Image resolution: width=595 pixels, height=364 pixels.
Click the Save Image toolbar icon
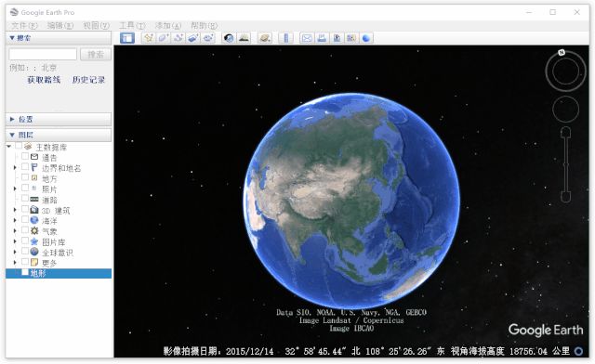tap(337, 38)
